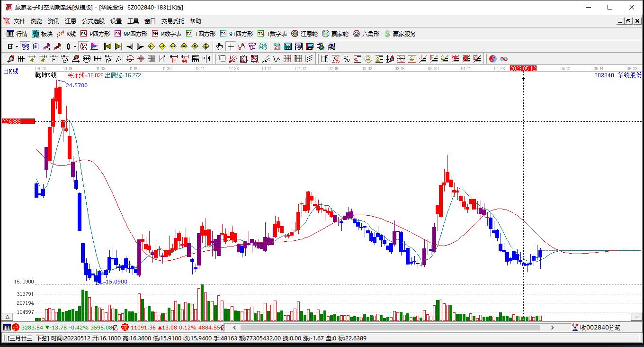Expand the candlestick style dropdown arrow
This screenshot has width=644, height=347.
pos(75,46)
